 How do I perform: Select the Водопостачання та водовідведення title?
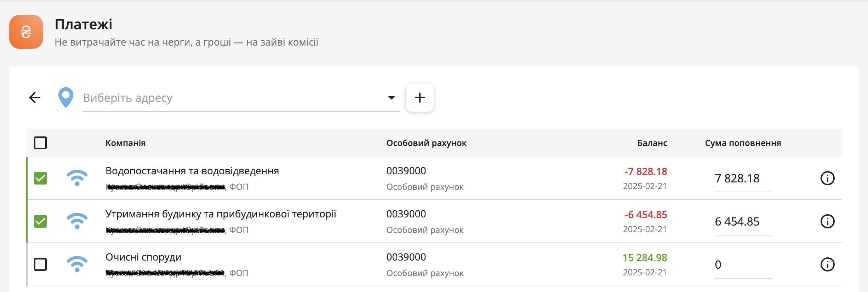tap(192, 171)
